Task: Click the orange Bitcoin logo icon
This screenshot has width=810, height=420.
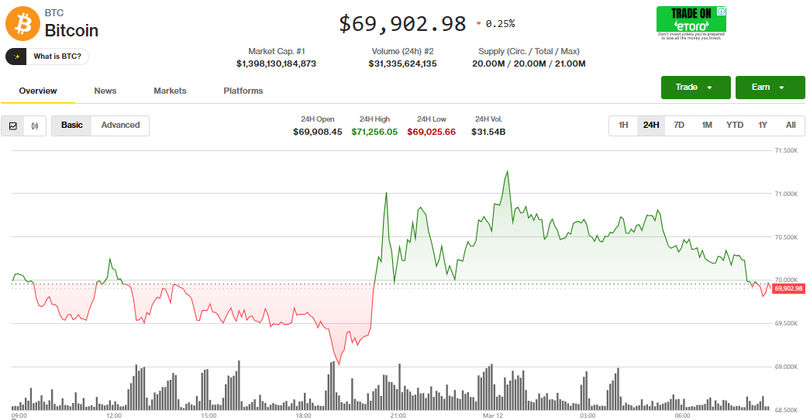Action: tap(22, 20)
